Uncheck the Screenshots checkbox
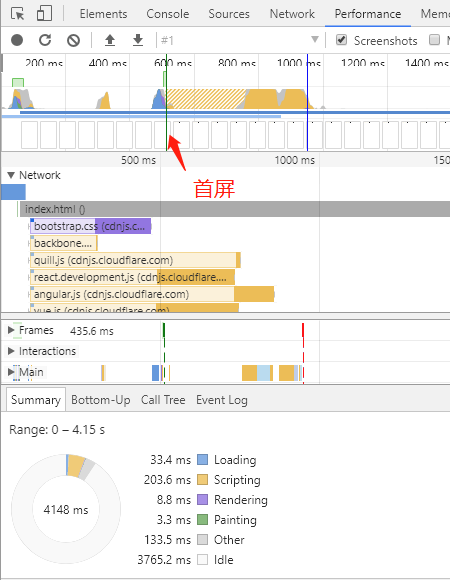This screenshot has width=450, height=580. coord(341,40)
